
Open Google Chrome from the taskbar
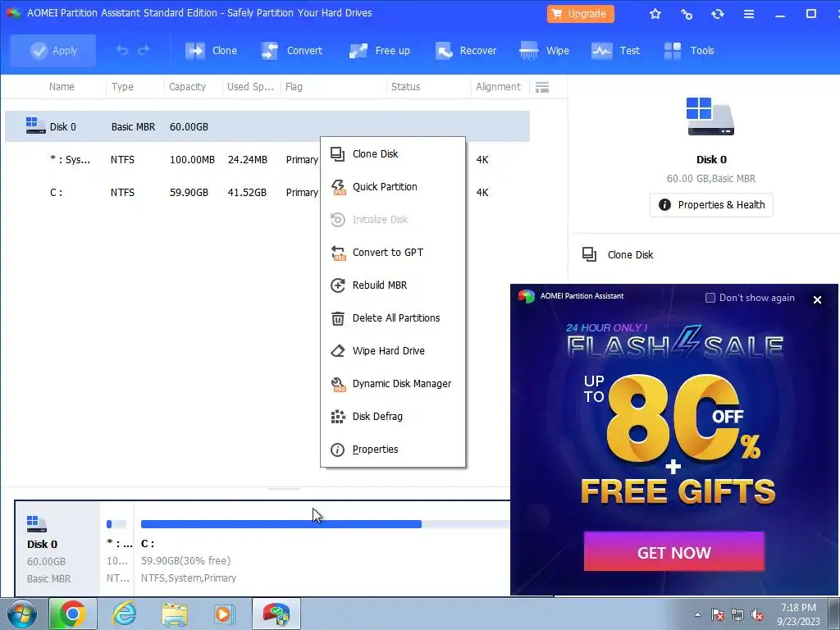[73, 614]
